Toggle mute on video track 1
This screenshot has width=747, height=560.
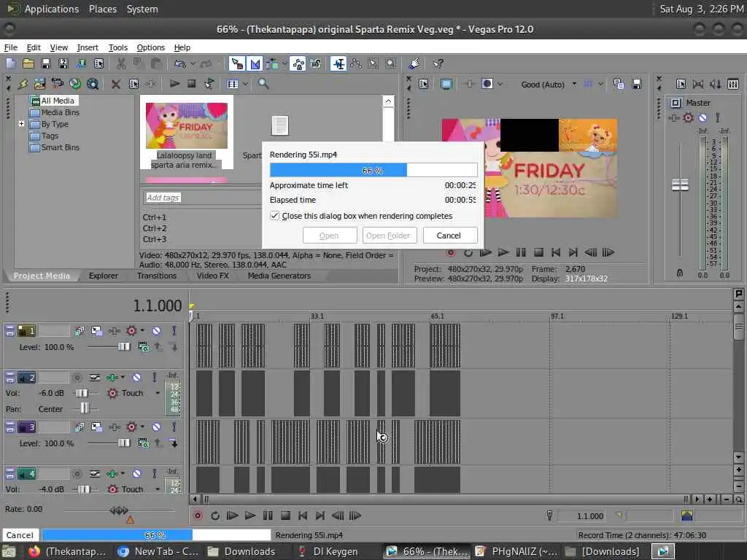156,330
